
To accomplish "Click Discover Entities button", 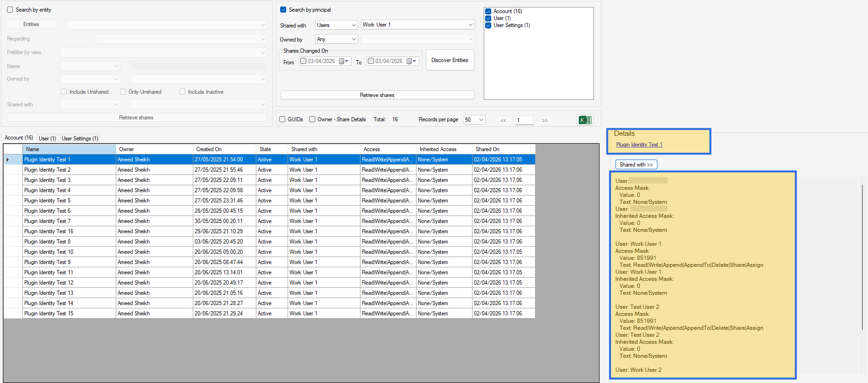I will coord(450,60).
